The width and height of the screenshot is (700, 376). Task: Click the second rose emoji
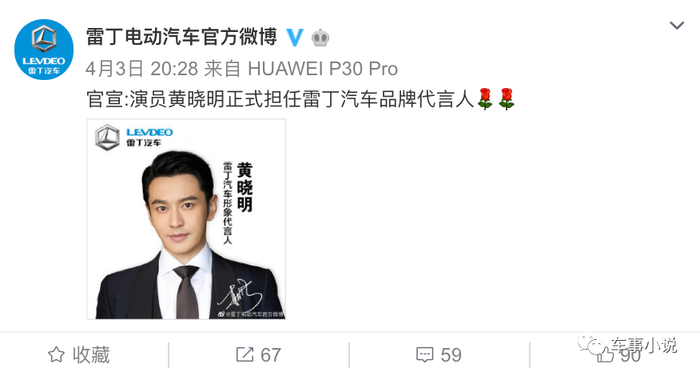(x=506, y=99)
